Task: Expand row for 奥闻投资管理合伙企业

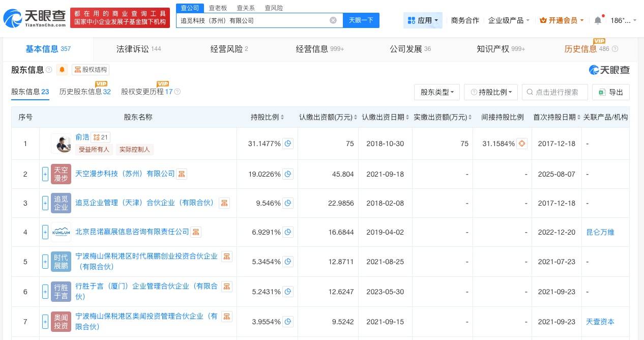Action: 45,322
